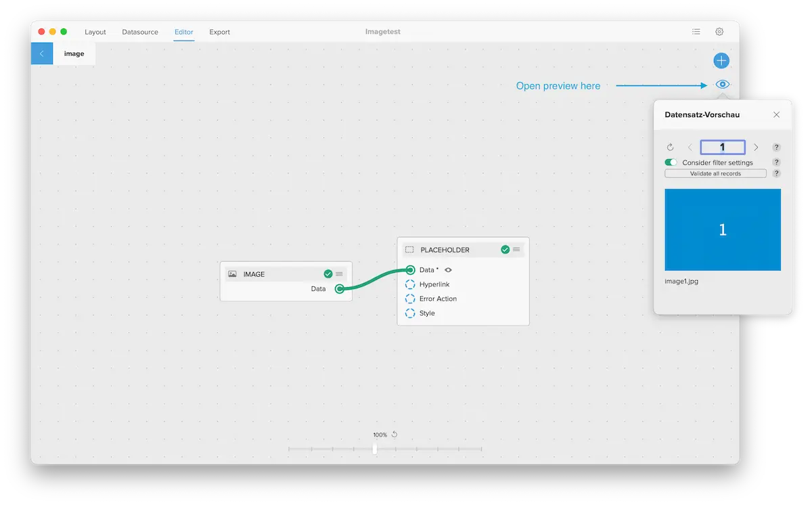Click the IMAGE node Data output port
This screenshot has height=505, width=812.
pyautogui.click(x=340, y=289)
